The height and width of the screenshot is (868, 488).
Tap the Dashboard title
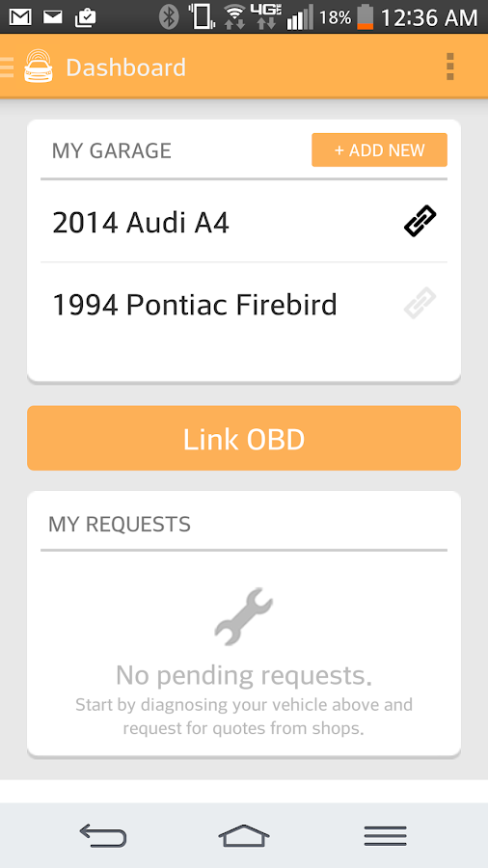pyautogui.click(x=125, y=68)
